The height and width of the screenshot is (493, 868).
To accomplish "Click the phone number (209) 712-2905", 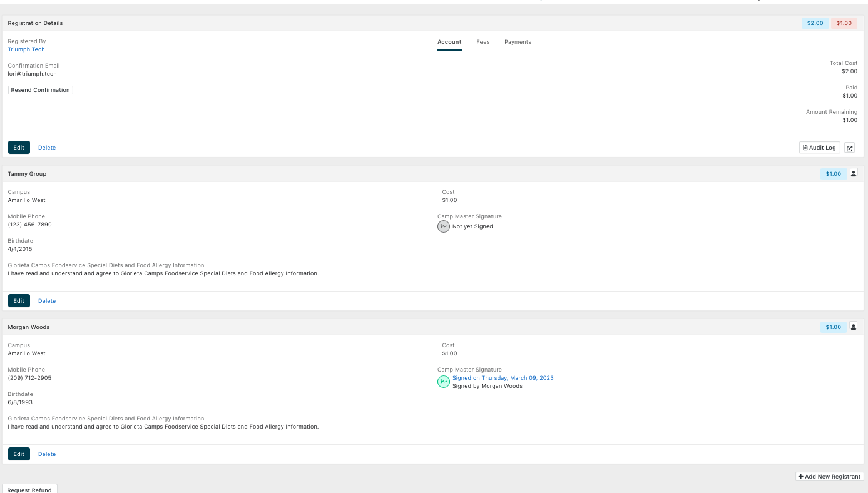I will pyautogui.click(x=30, y=378).
